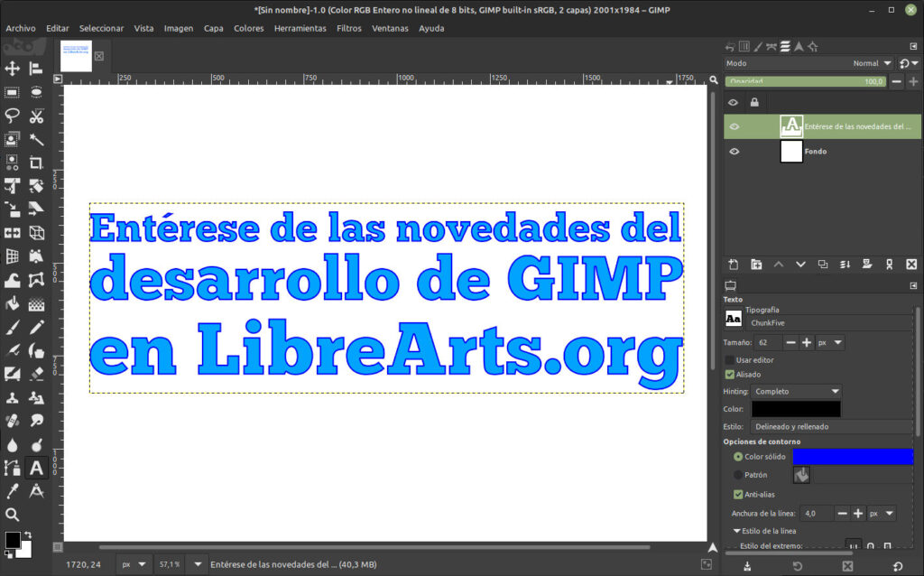
Task: Decrease layer opacity with minus button
Action: click(896, 81)
